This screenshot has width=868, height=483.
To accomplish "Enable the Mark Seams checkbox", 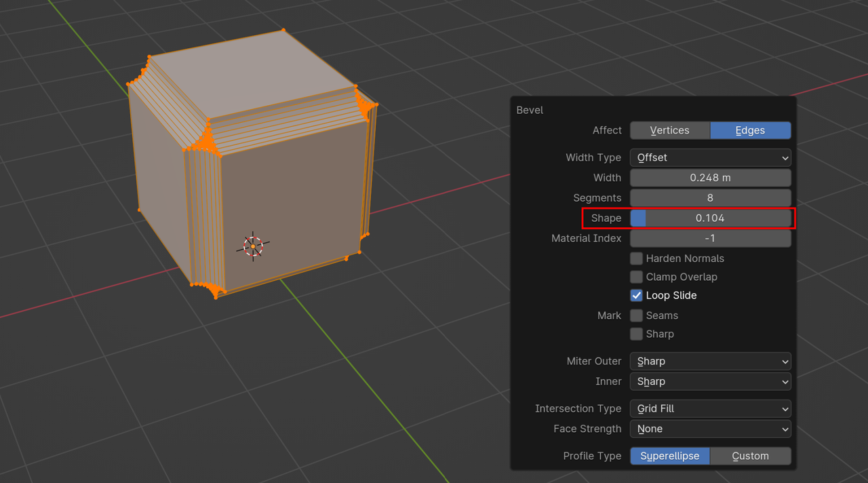I will [x=636, y=315].
